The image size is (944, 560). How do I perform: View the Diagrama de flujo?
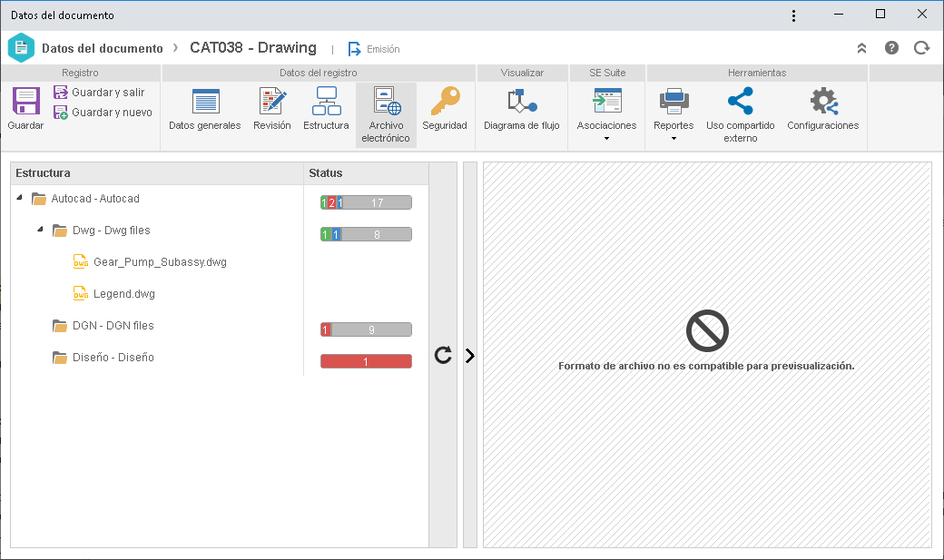coord(522,109)
